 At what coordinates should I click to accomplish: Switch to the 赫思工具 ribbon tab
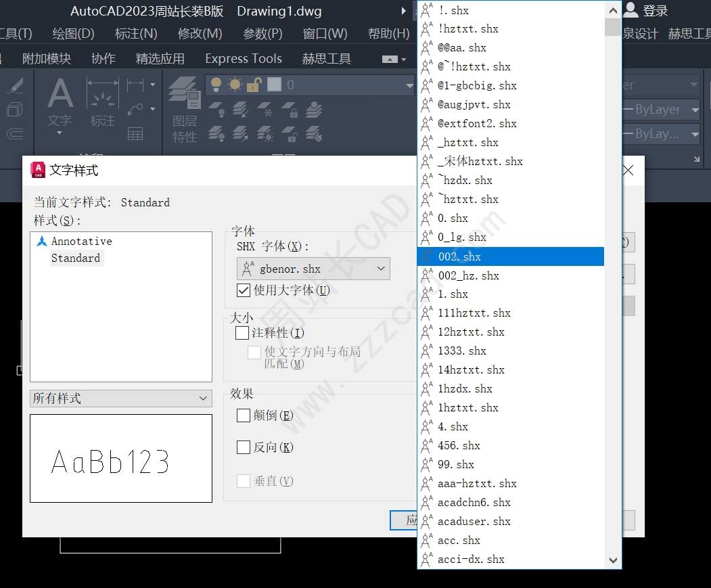(327, 58)
